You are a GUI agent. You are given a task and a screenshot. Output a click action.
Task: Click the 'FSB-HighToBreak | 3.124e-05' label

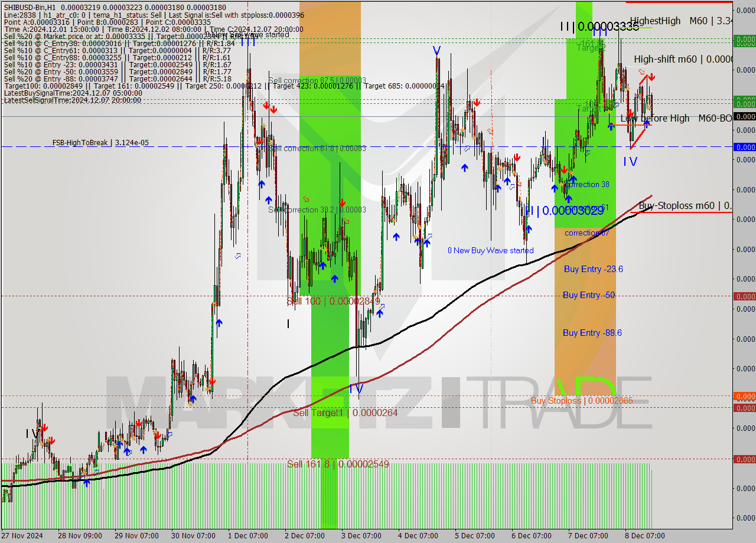[x=100, y=142]
